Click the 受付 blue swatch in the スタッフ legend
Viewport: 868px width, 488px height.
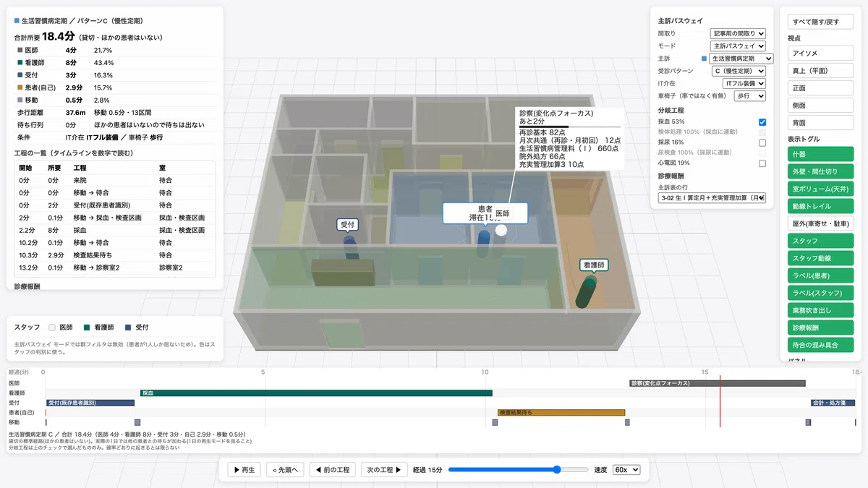(128, 328)
